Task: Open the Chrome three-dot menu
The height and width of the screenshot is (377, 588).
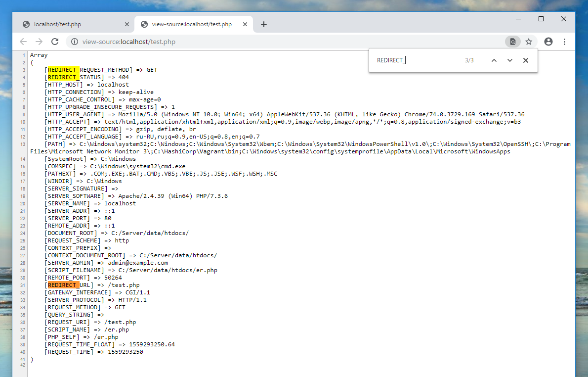Action: point(564,42)
